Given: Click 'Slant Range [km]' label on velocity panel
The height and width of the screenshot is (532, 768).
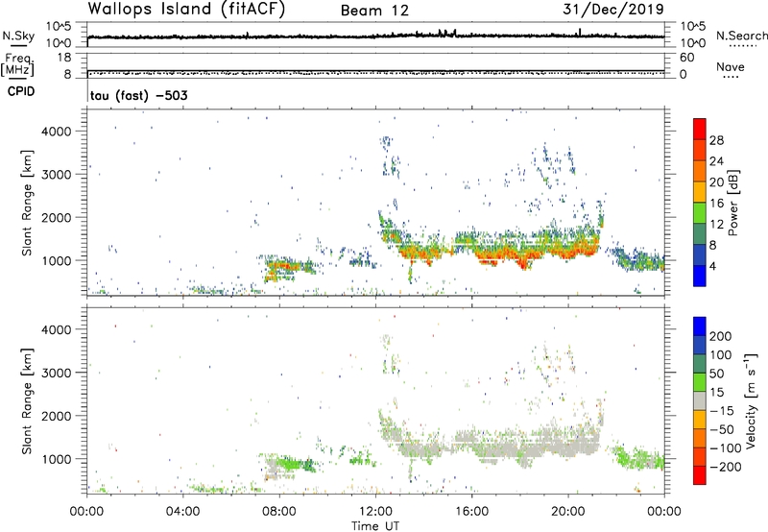Looking at the screenshot, I should coord(27,400).
